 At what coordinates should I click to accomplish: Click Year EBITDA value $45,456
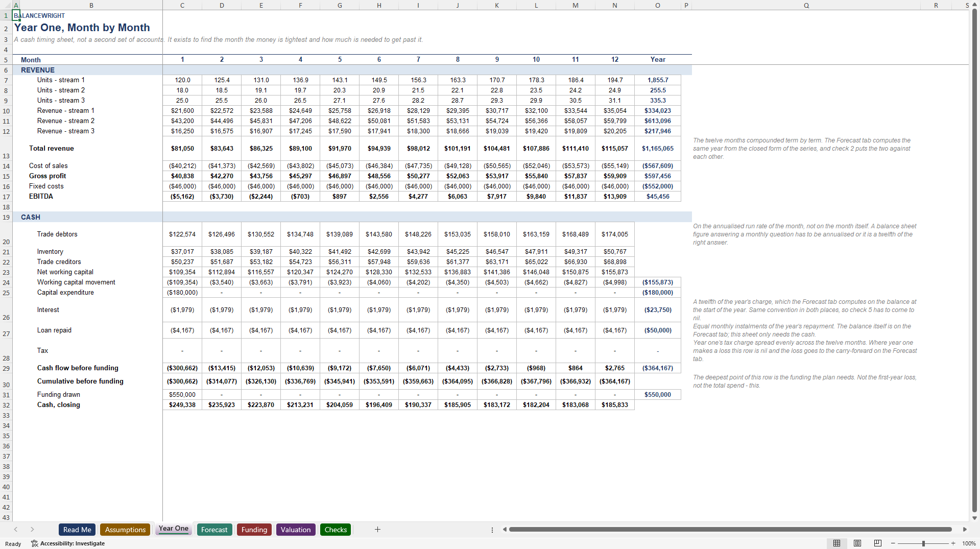point(658,197)
